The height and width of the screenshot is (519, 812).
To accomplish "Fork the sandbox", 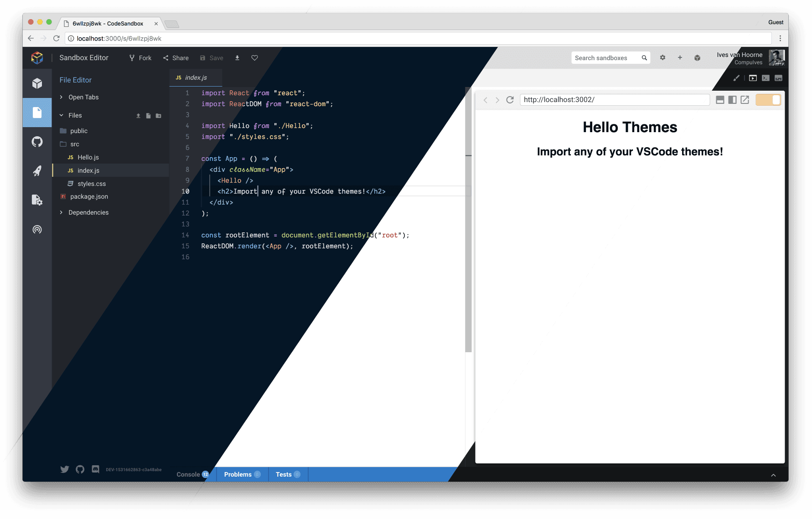I will [x=140, y=58].
